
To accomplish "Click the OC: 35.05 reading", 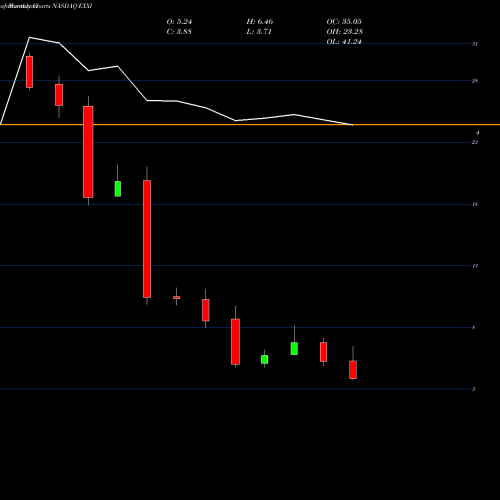I will pos(344,22).
